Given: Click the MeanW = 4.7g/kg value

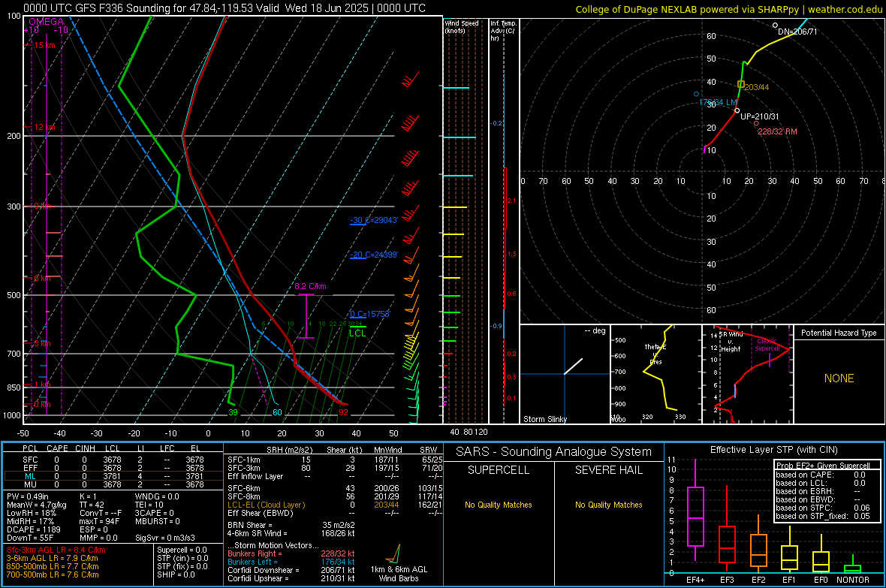Looking at the screenshot, I should click(36, 505).
